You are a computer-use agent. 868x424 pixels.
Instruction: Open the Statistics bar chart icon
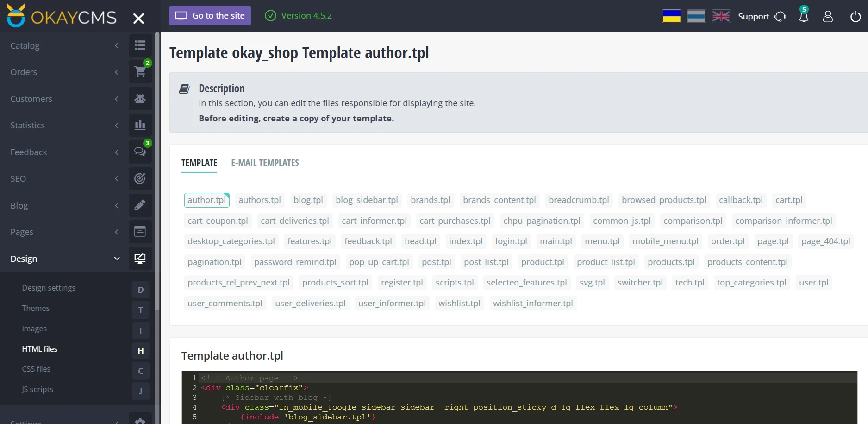140,125
